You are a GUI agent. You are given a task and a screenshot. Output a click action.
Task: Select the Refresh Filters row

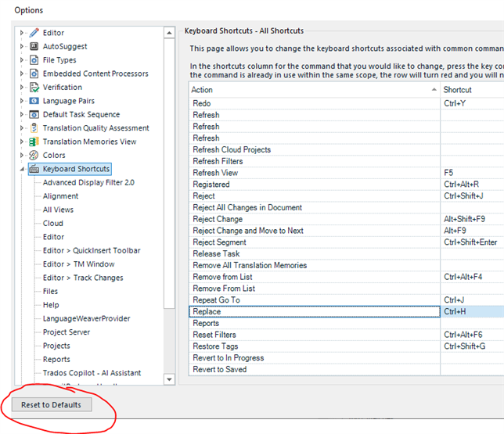coord(315,161)
